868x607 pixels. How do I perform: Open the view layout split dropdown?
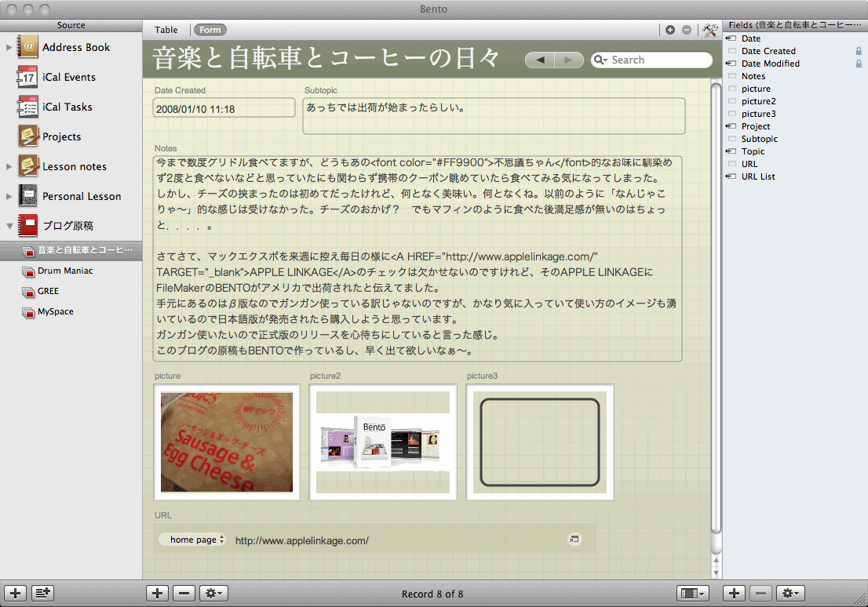(692, 593)
